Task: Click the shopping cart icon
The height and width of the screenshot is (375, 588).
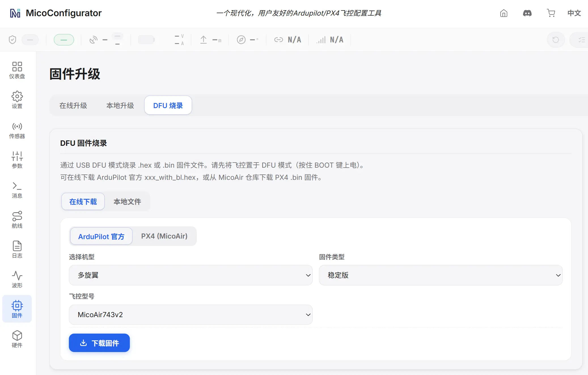Action: (x=551, y=13)
